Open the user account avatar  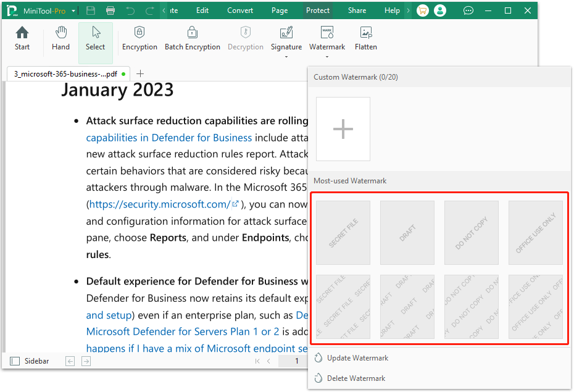440,10
